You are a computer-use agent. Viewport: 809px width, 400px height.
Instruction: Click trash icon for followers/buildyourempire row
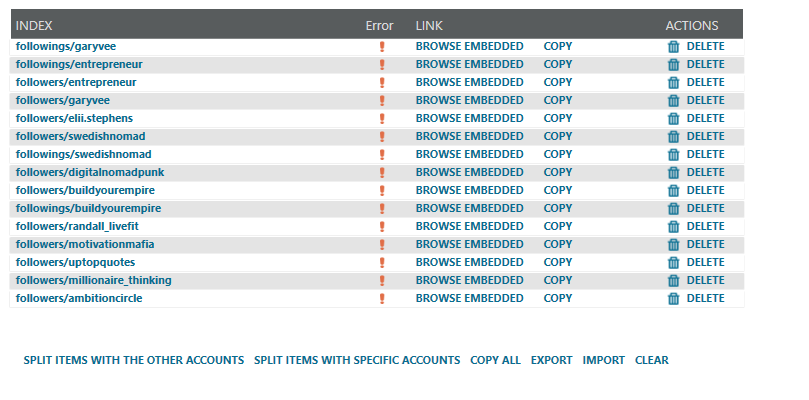tap(673, 190)
